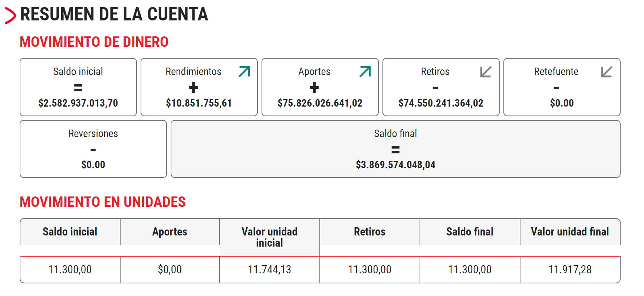Click the Retiros card label

point(435,71)
